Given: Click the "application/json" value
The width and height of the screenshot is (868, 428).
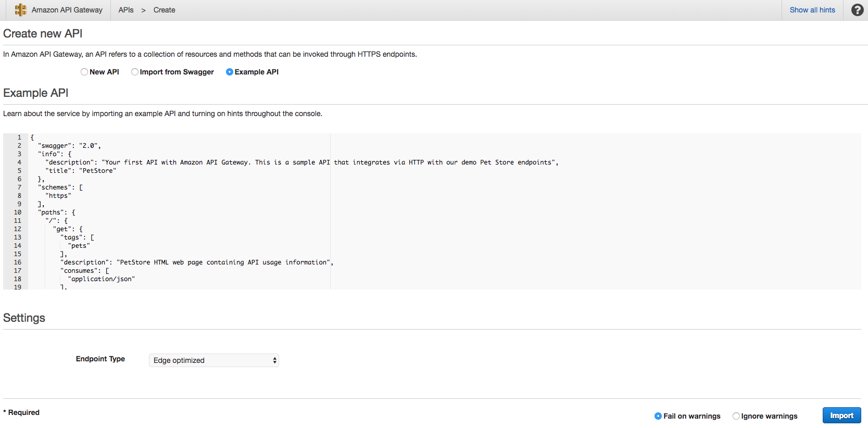Looking at the screenshot, I should [x=102, y=279].
